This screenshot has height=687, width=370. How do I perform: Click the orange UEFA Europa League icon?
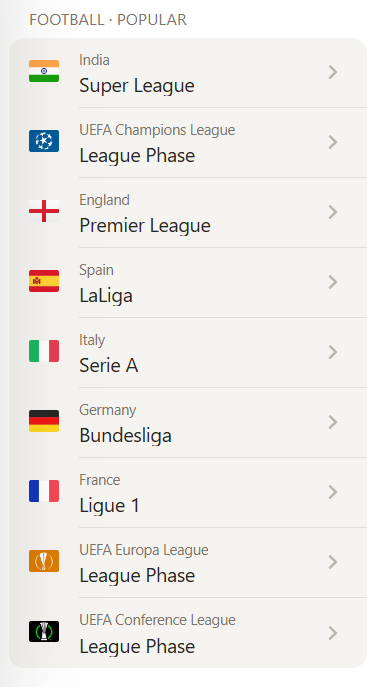pyautogui.click(x=44, y=561)
